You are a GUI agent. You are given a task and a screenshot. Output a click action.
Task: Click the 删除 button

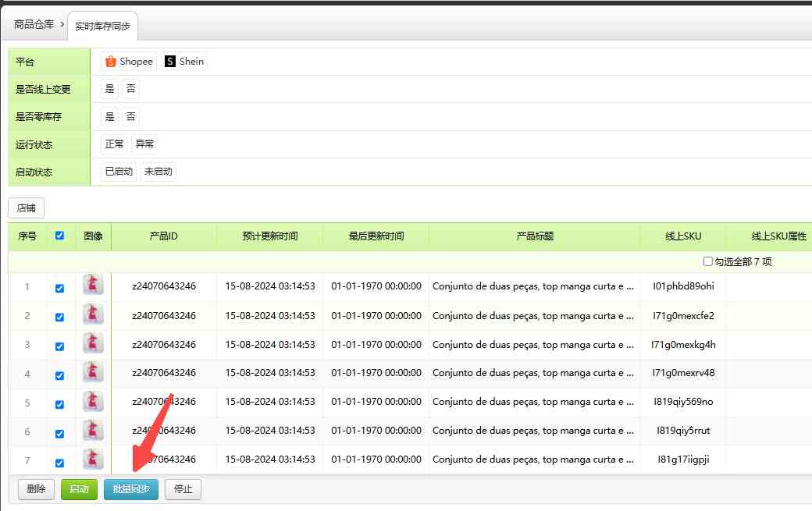coord(36,490)
